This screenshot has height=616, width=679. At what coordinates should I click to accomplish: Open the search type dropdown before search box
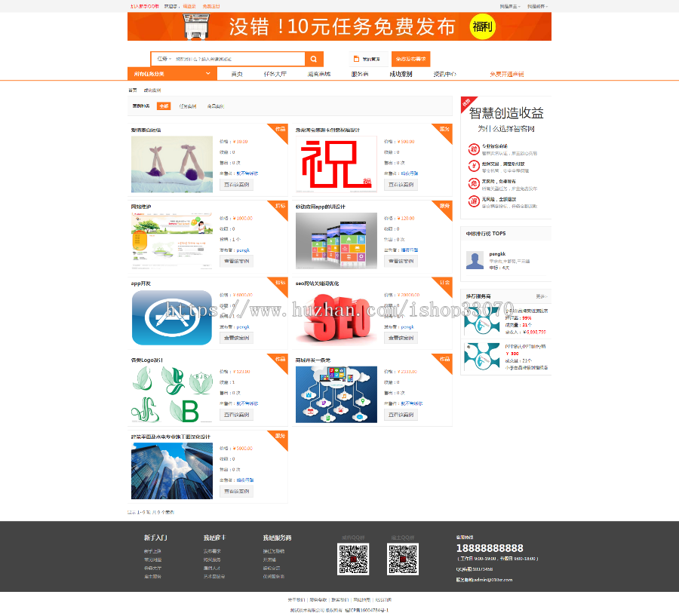[x=162, y=58]
